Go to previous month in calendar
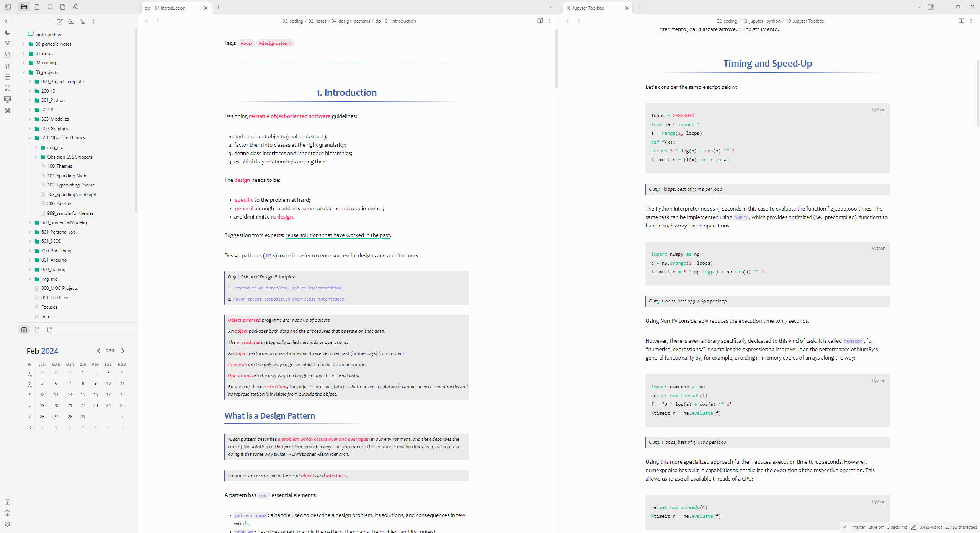 tap(98, 351)
